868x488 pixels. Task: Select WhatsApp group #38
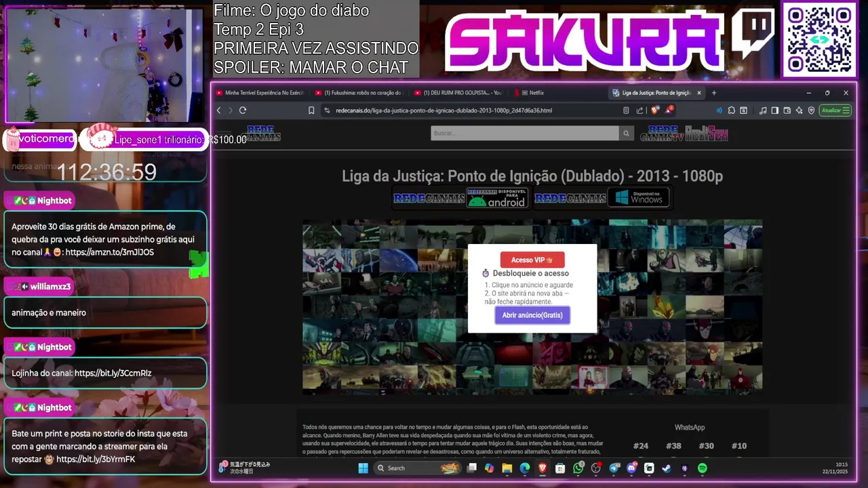click(673, 446)
